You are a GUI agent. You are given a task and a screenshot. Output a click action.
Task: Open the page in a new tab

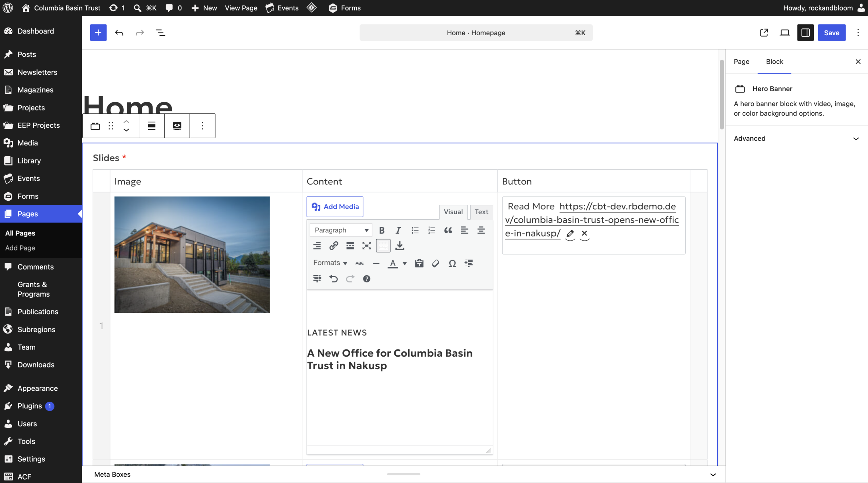[x=764, y=33]
